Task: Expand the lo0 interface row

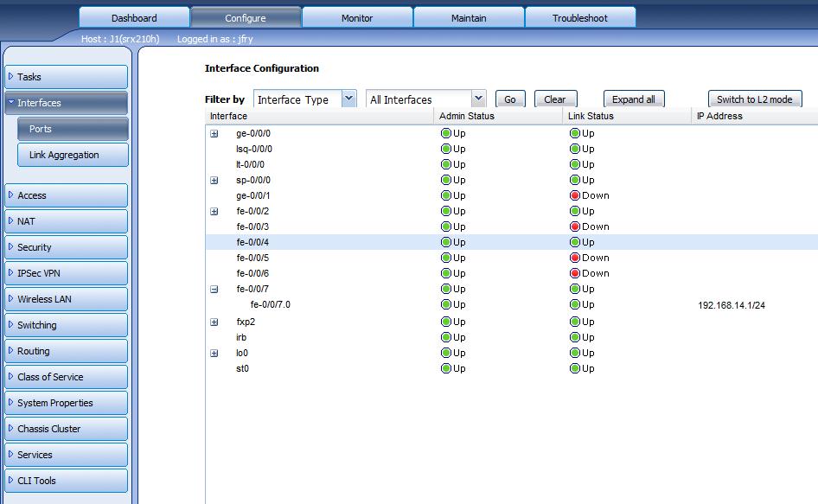Action: coord(214,354)
